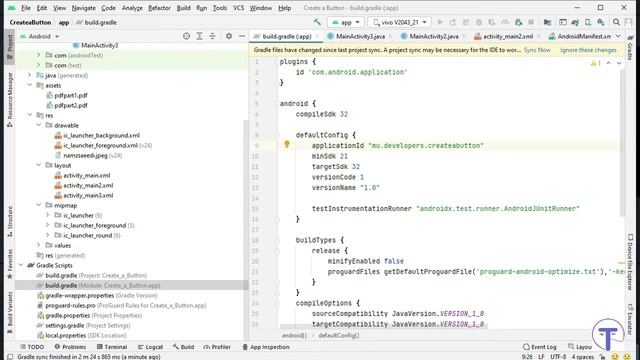Click the yellow lightbulb intention icon
The height and width of the screenshot is (360, 640).
pyautogui.click(x=287, y=144)
